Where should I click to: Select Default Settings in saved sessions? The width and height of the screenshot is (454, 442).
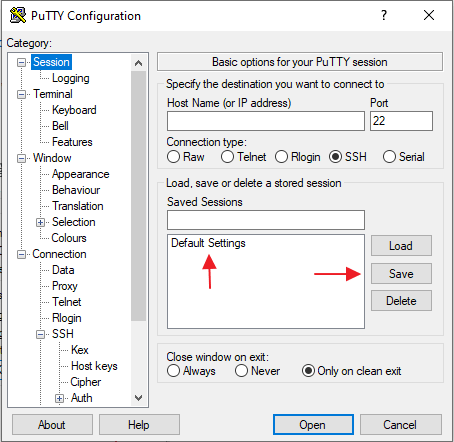point(208,243)
